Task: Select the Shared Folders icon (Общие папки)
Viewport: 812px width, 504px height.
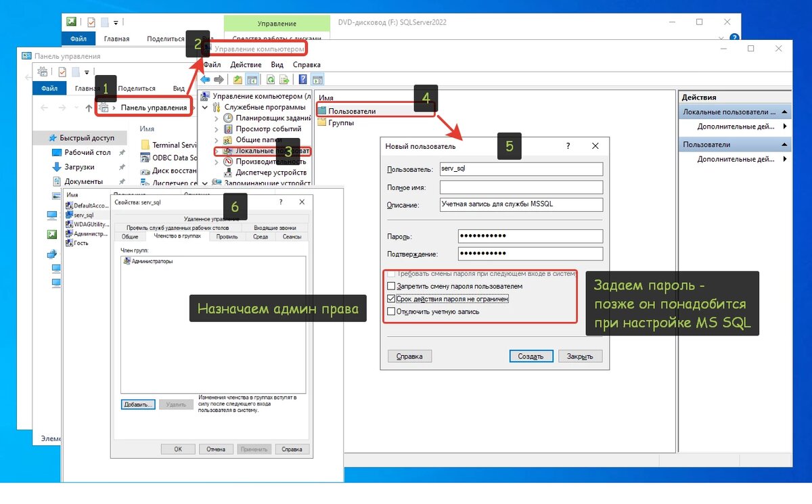Action: [228, 139]
